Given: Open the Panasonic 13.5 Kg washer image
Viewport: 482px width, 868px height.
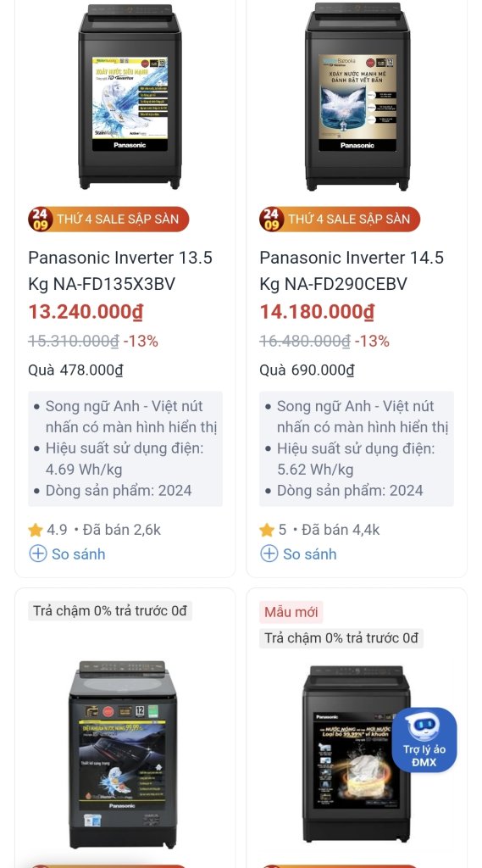Looking at the screenshot, I should pyautogui.click(x=130, y=97).
